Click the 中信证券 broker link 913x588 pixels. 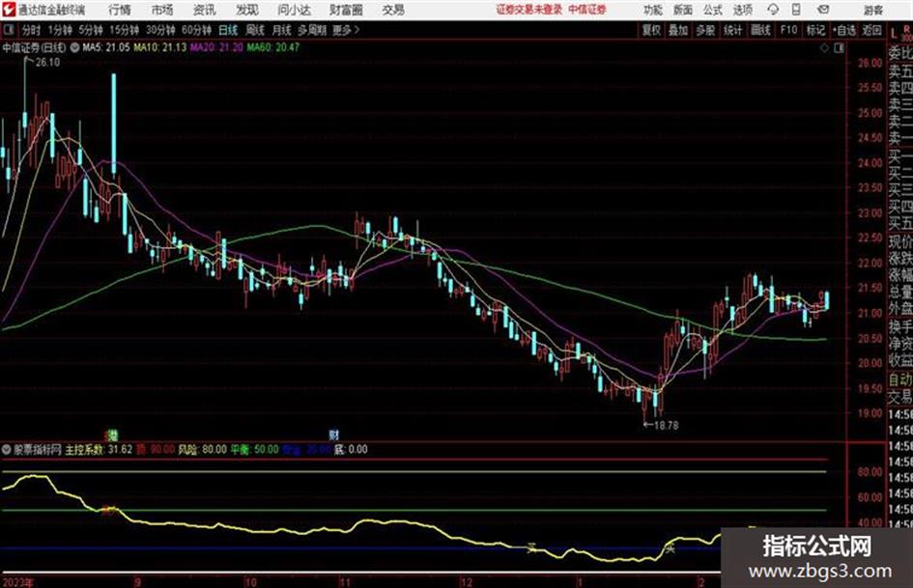click(x=587, y=10)
